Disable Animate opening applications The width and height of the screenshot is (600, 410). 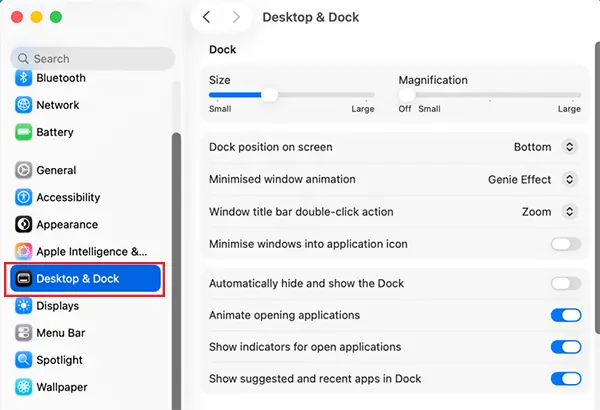point(566,315)
